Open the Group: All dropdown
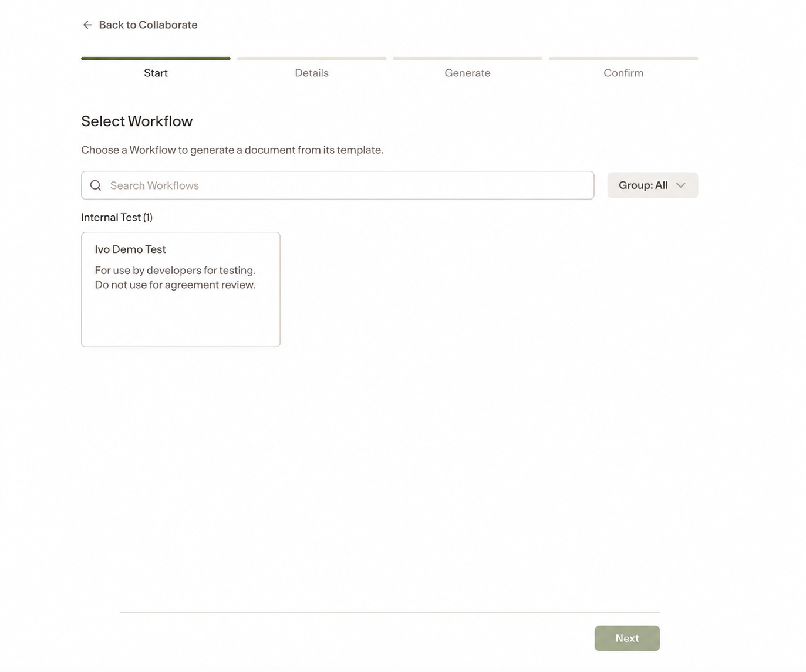 click(x=653, y=185)
